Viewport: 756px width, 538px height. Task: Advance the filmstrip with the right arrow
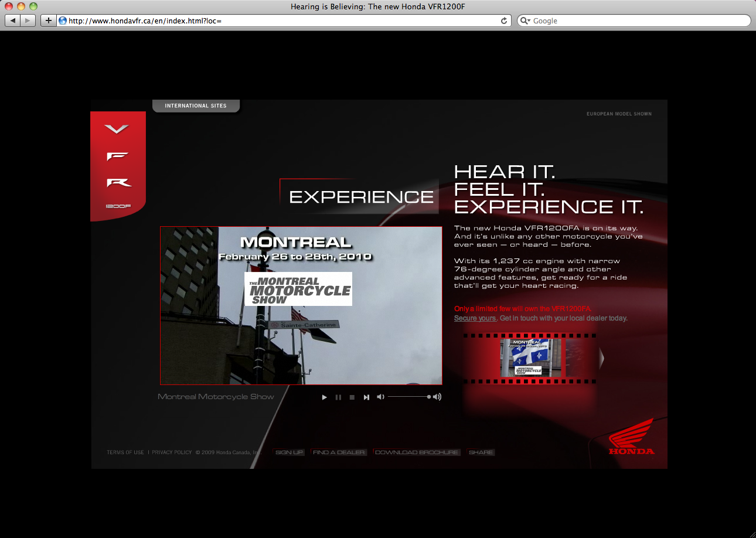coord(601,358)
